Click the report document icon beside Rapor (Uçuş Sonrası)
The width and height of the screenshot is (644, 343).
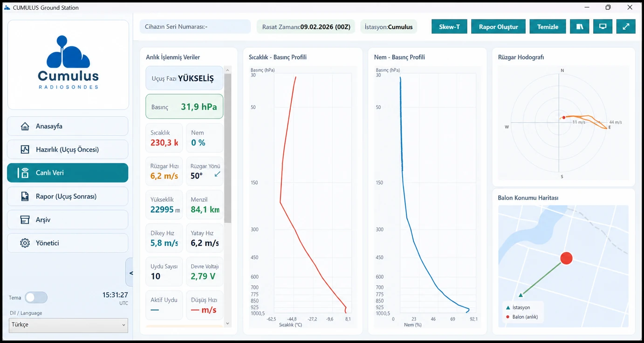pyautogui.click(x=25, y=196)
